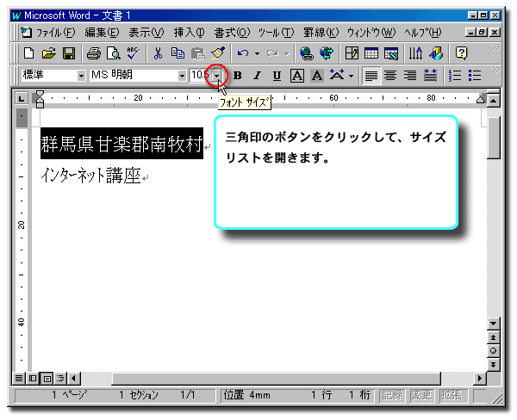Switch to normal view button
Screen dimensions: 517x420
click(19, 378)
